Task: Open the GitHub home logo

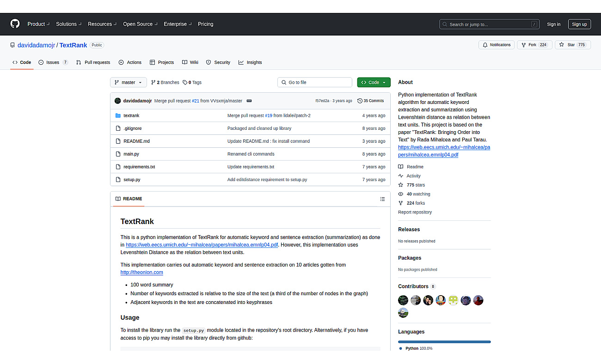Action: coord(15,24)
